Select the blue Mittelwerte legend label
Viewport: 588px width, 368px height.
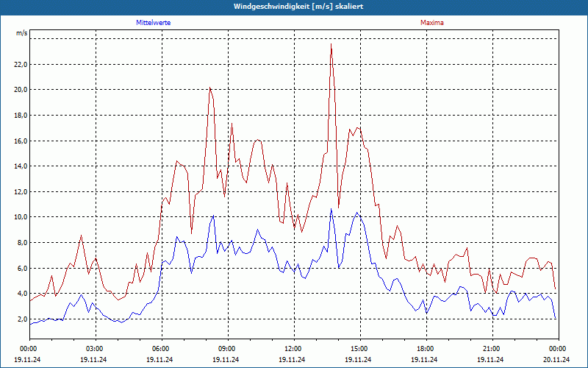pos(154,23)
